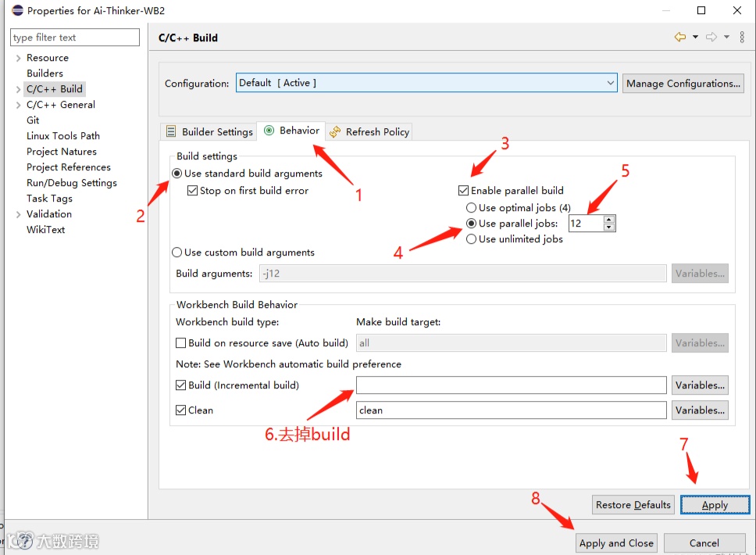
Task: Maximize the Properties window
Action: pos(701,10)
